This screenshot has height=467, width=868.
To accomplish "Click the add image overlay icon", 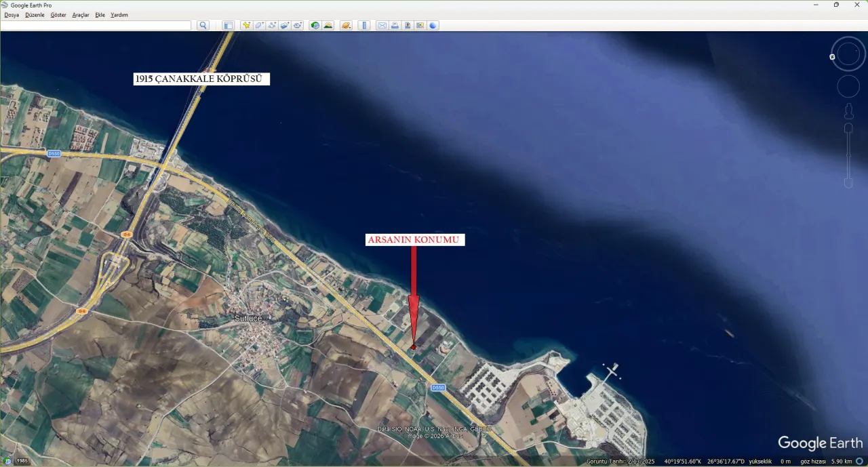I will pyautogui.click(x=285, y=26).
